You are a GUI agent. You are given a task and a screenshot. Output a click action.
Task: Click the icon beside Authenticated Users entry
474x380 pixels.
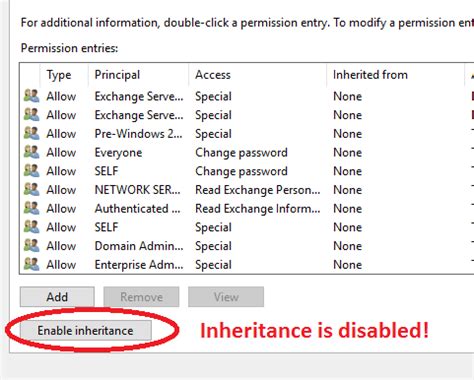click(x=31, y=208)
